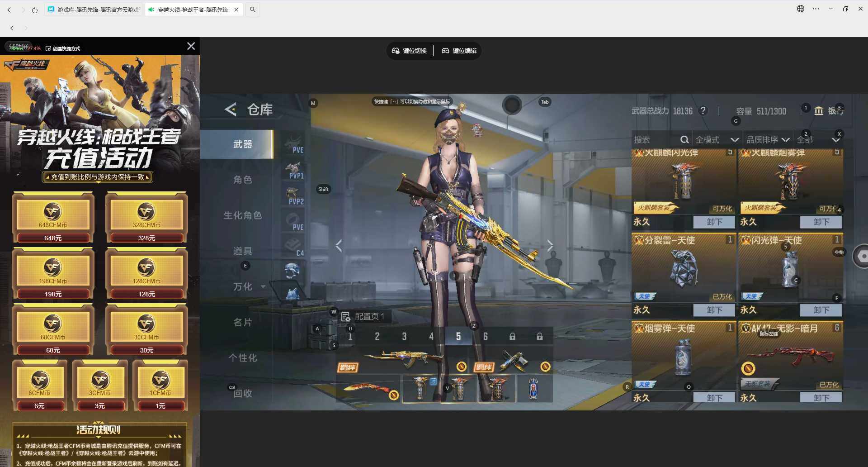The width and height of the screenshot is (868, 467).
Task: Click the help question mark near 武器总战力
Action: pos(703,111)
